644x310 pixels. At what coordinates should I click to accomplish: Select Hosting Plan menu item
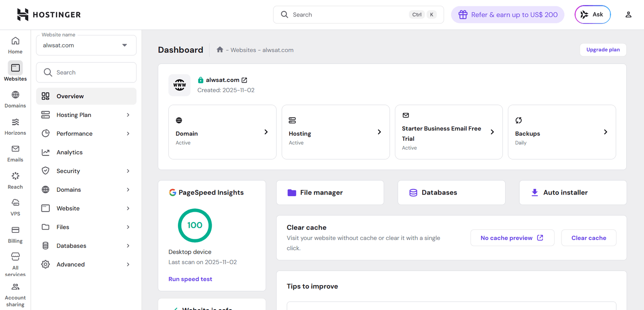tap(86, 115)
